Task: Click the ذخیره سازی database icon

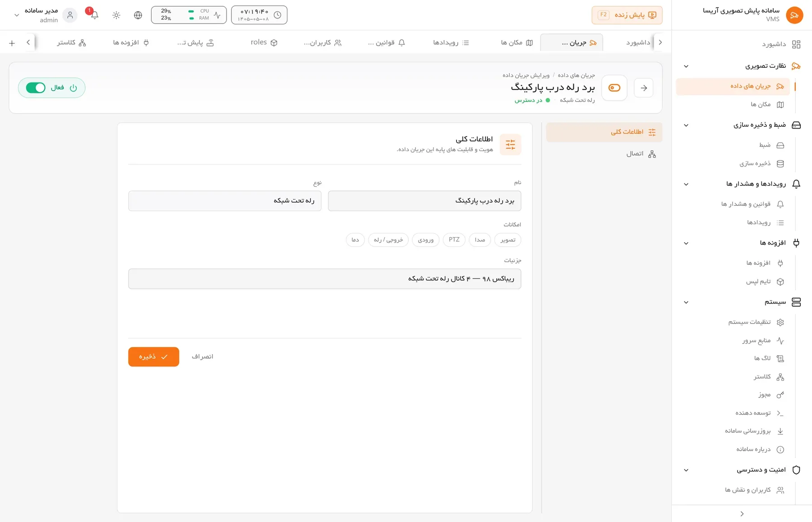Action: (780, 164)
